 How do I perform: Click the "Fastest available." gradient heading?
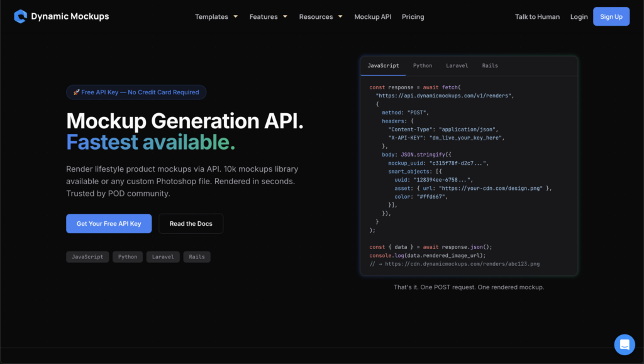point(151,142)
